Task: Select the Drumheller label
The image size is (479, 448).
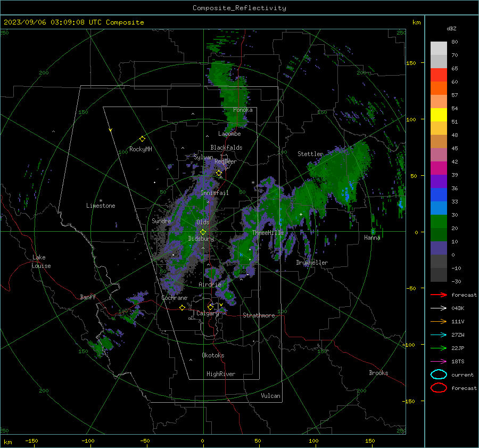Action: point(312,263)
